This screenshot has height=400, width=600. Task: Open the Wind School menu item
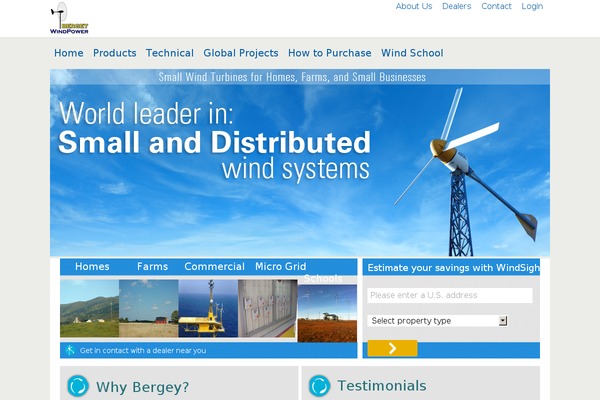412,53
